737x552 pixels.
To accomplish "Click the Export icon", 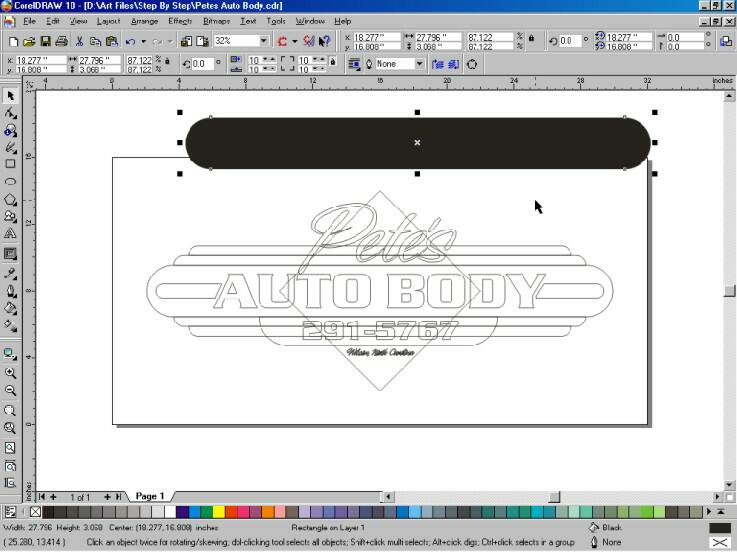I will 203,41.
